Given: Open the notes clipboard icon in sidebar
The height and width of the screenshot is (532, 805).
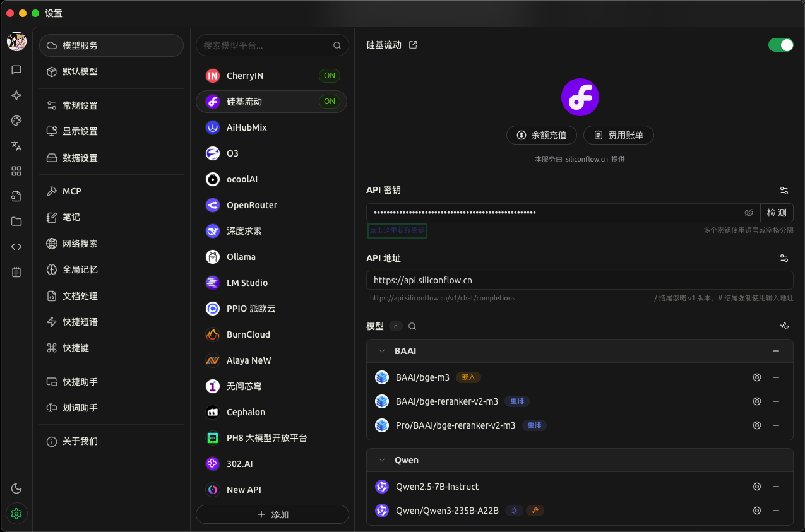Looking at the screenshot, I should click(x=16, y=272).
